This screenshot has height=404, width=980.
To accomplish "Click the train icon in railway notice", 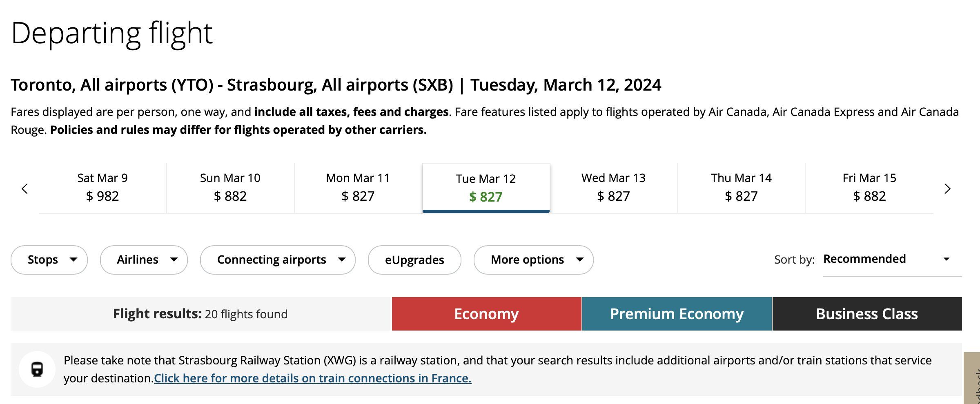I will [37, 369].
